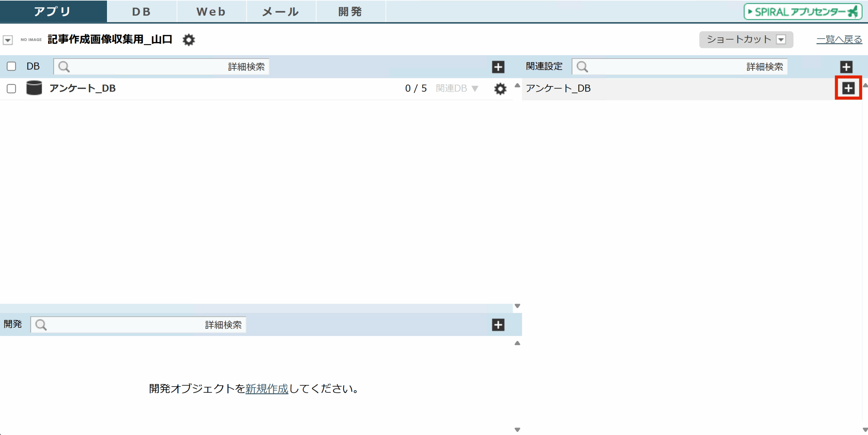The height and width of the screenshot is (435, 868).
Task: Add a 開発 object with the plus icon
Action: coord(498,325)
